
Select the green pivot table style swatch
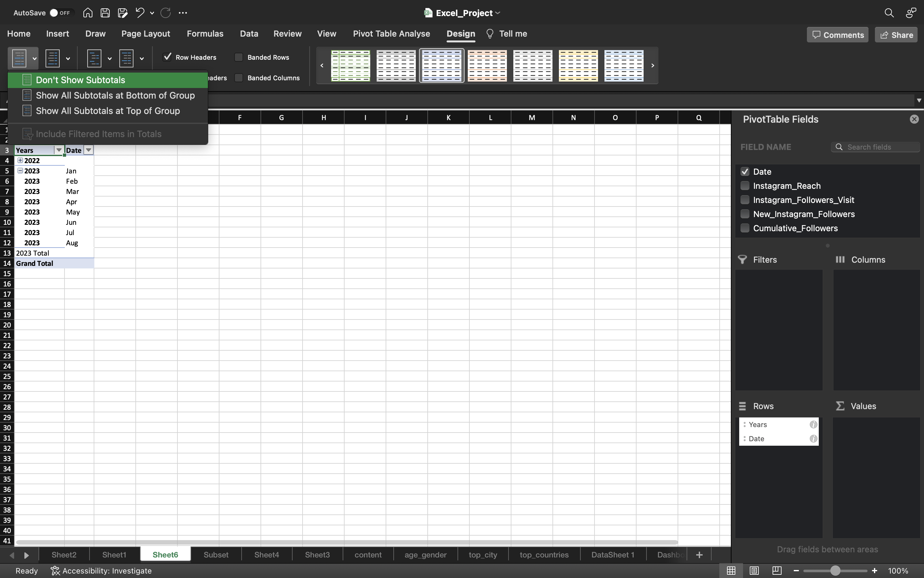point(350,66)
